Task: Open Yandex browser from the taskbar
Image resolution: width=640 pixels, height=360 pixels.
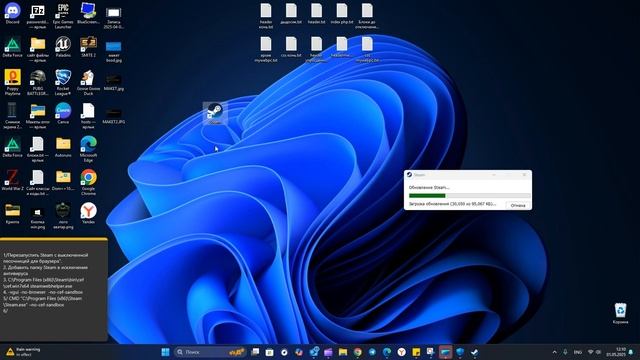Action: pos(402,352)
